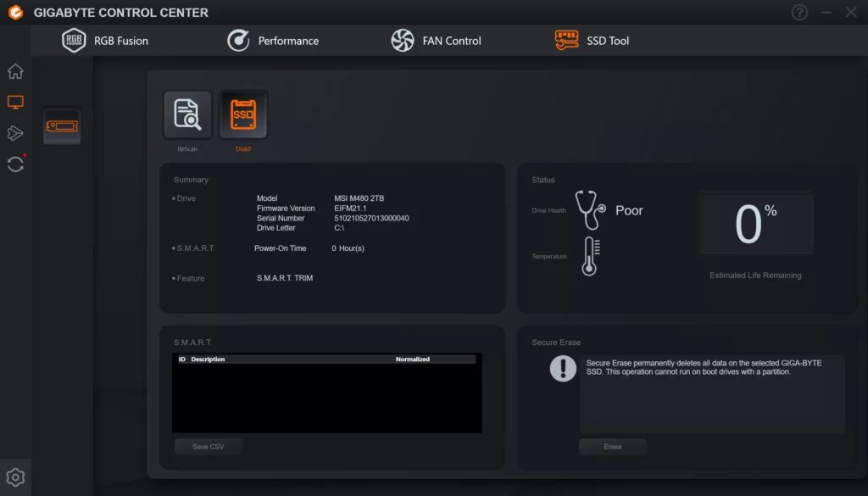This screenshot has height=496, width=868.
Task: Switch to the Performance tab
Action: [x=273, y=41]
